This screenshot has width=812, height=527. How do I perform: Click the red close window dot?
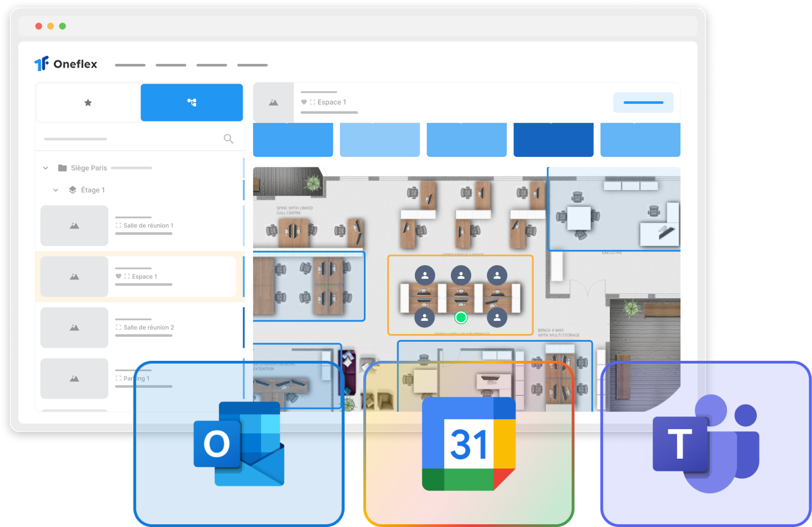click(38, 26)
